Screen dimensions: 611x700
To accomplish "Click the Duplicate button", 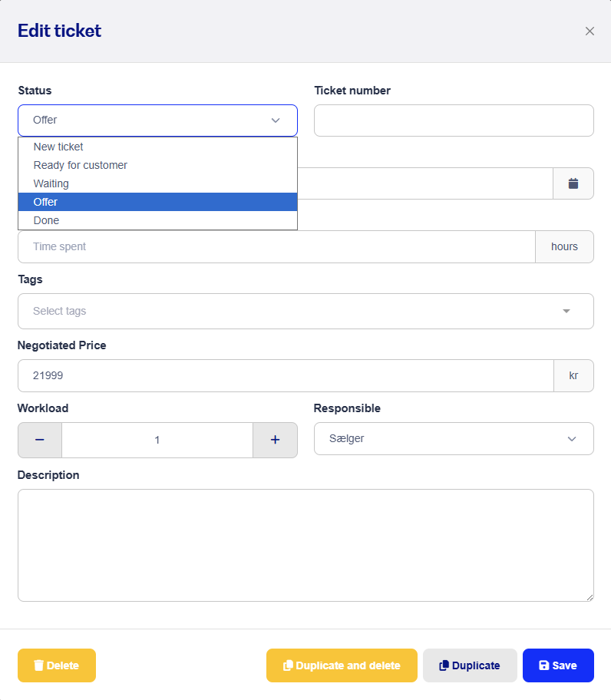I will coord(470,665).
